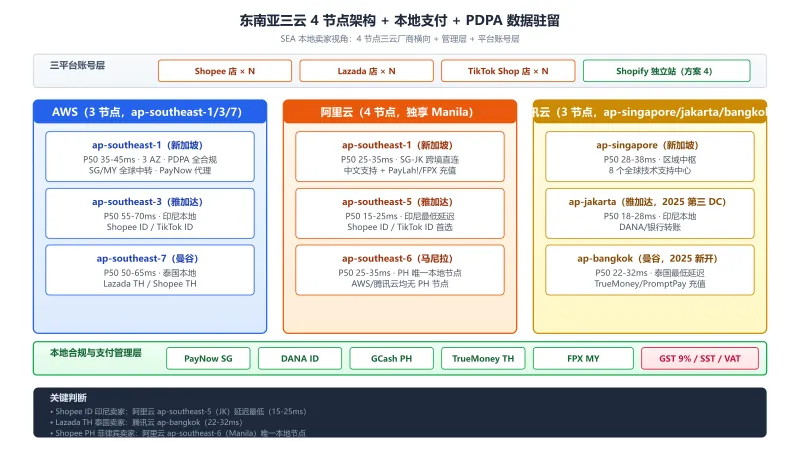Click the text 8 个全球技术支持中心
Screen dimensions: 800x450
(649, 170)
